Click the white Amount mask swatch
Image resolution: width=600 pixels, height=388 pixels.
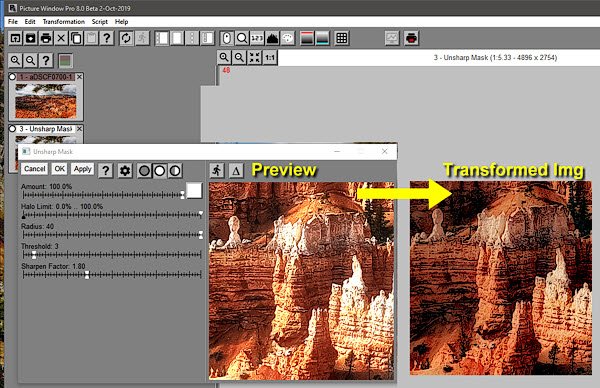[194, 190]
